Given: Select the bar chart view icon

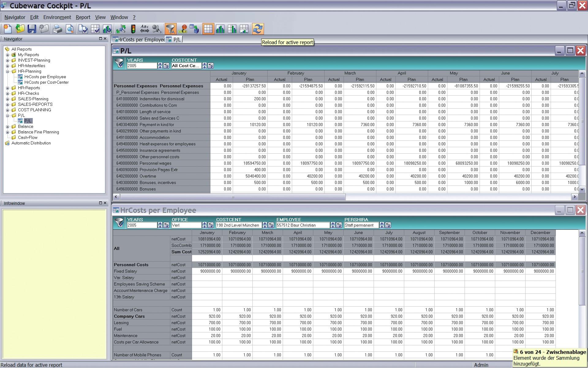Looking at the screenshot, I should pos(220,29).
